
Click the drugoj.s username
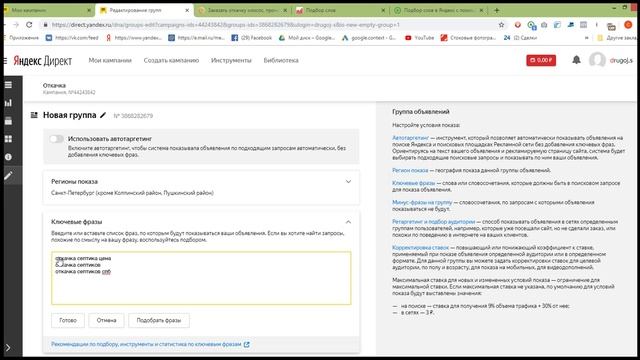[x=621, y=60]
